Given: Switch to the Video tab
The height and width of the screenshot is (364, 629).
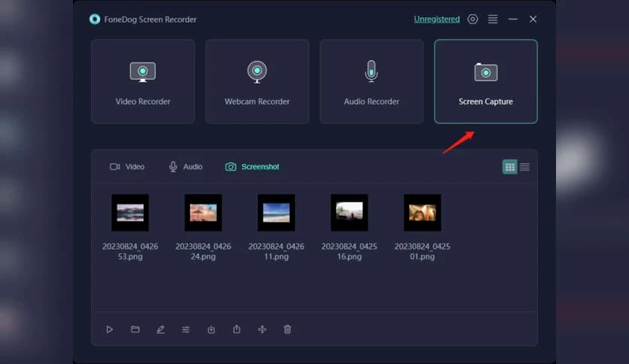Looking at the screenshot, I should 127,167.
